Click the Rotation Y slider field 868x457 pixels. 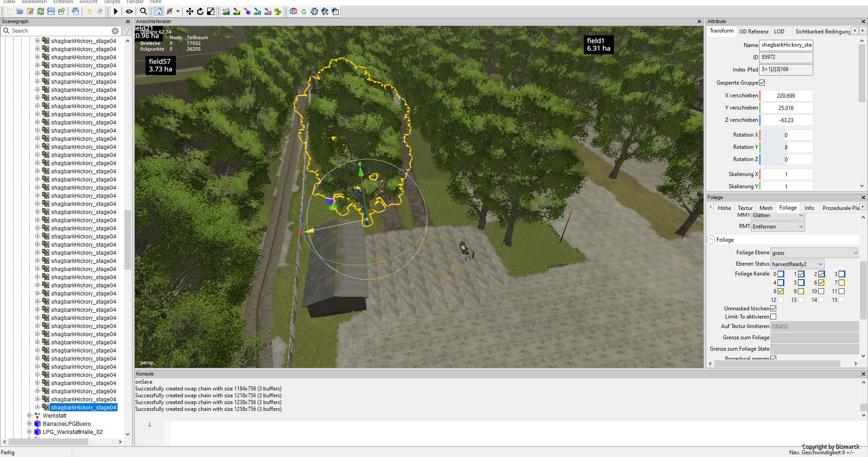coord(786,148)
